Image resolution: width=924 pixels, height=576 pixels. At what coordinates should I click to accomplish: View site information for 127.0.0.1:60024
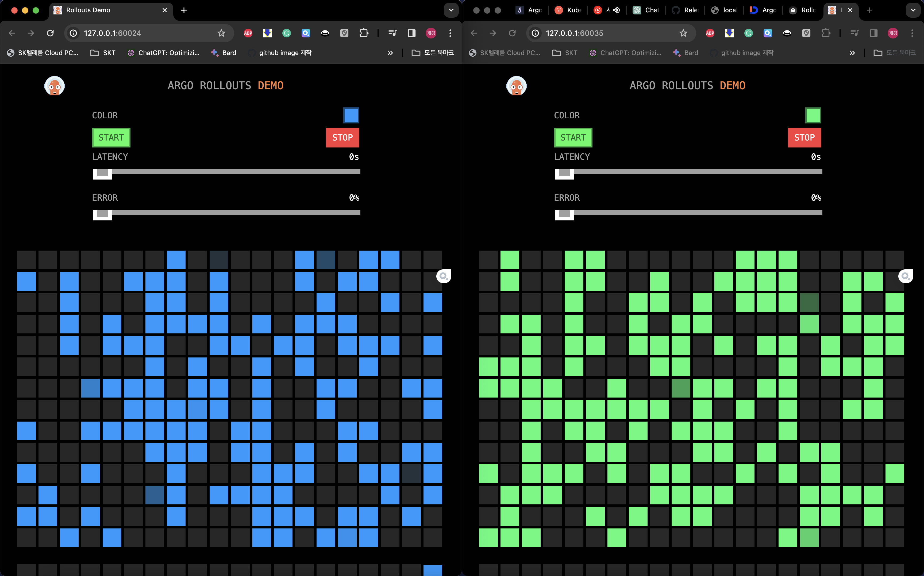pyautogui.click(x=73, y=33)
